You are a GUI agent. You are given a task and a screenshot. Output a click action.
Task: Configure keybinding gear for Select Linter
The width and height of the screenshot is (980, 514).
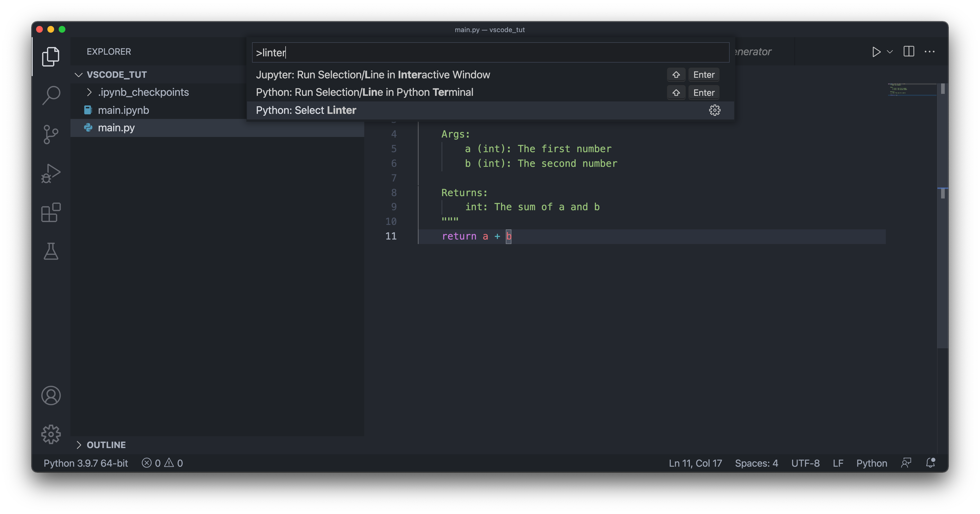point(714,110)
